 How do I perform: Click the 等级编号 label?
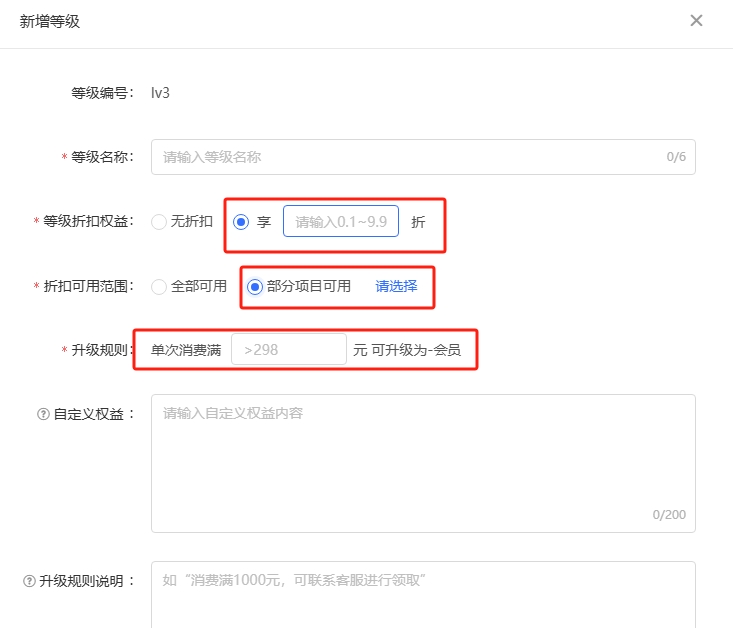(x=102, y=93)
